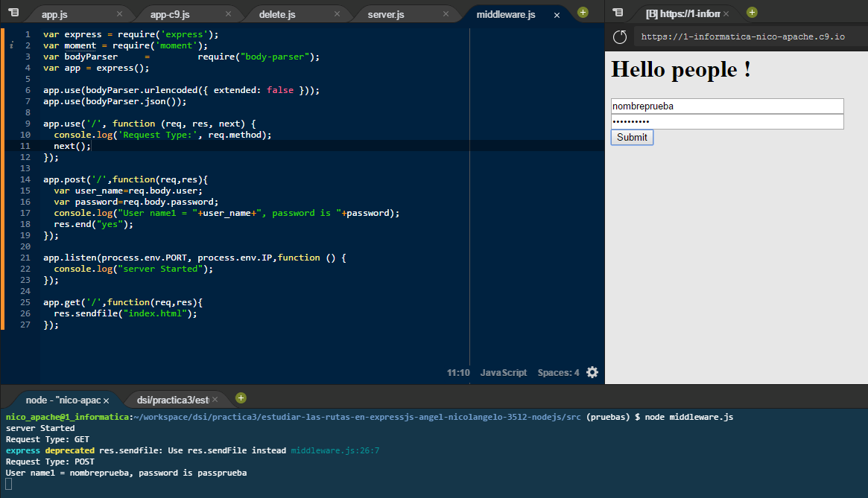Switch to the app.js tab
868x498 pixels.
pos(54,14)
